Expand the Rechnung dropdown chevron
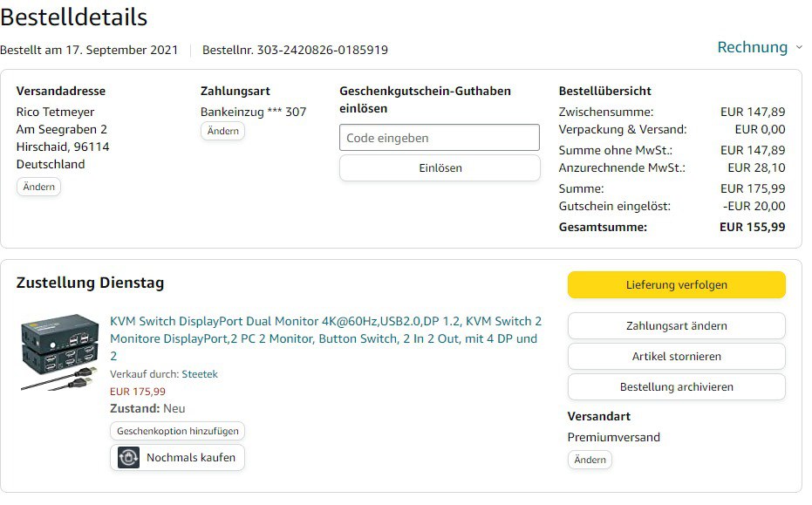812x505 pixels. click(x=798, y=48)
